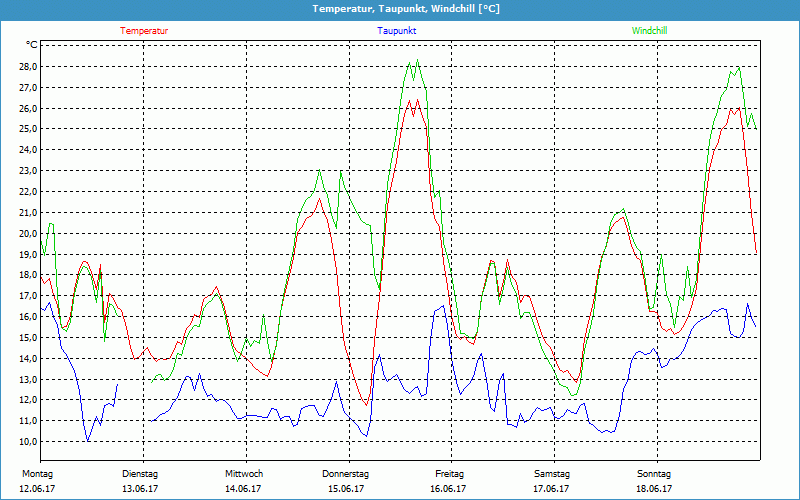Click the date 16.06.17
This screenshot has height=500, width=800.
[x=448, y=489]
